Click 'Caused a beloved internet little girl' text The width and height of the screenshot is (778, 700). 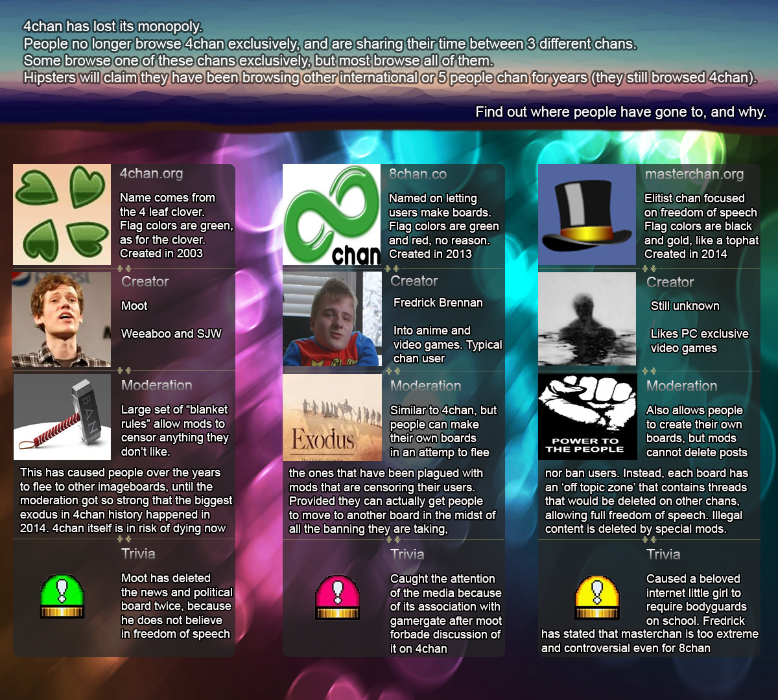(x=650, y=613)
